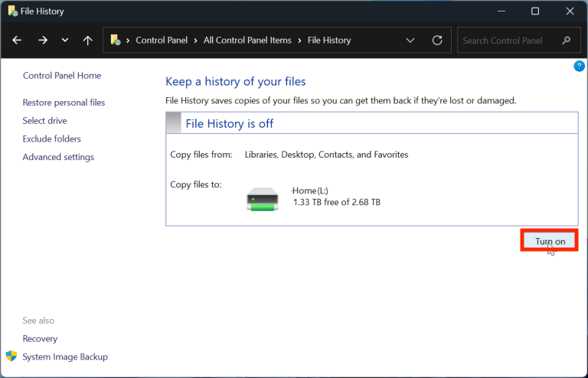Click the Forward navigation arrow

(43, 40)
